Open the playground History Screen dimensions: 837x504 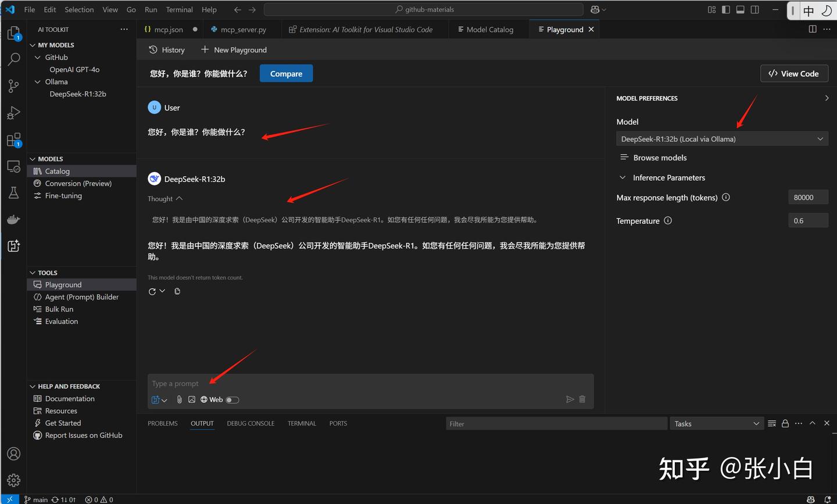[167, 50]
